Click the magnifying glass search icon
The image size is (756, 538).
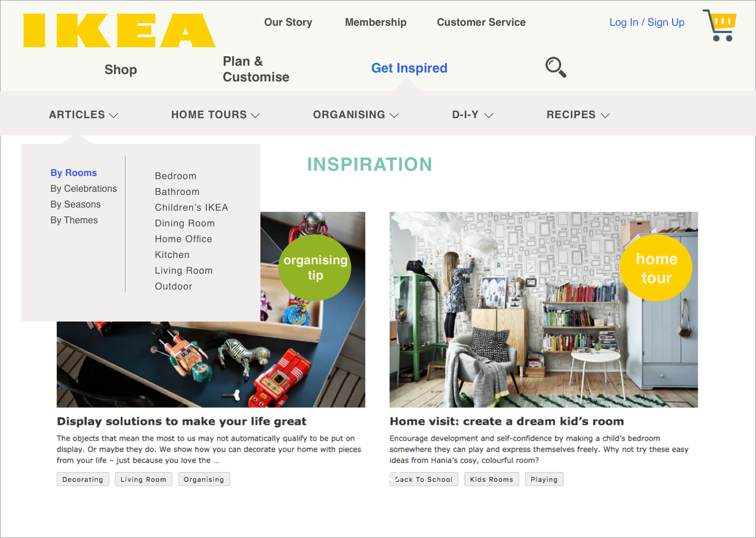[556, 67]
